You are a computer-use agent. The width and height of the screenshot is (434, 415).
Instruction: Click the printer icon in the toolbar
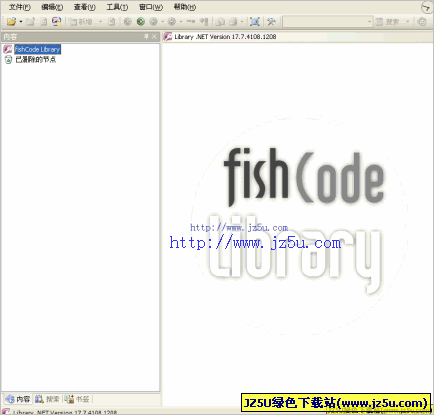tap(233, 22)
